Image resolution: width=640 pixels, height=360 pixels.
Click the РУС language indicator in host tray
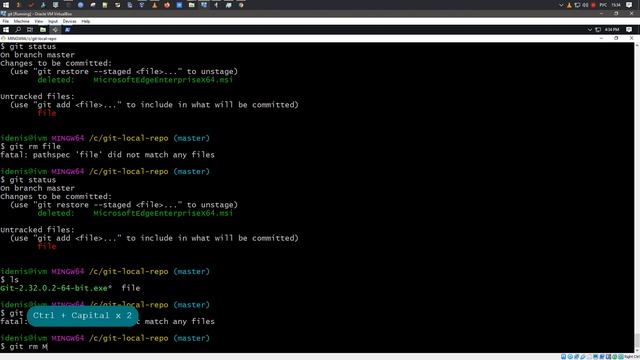pos(603,5)
